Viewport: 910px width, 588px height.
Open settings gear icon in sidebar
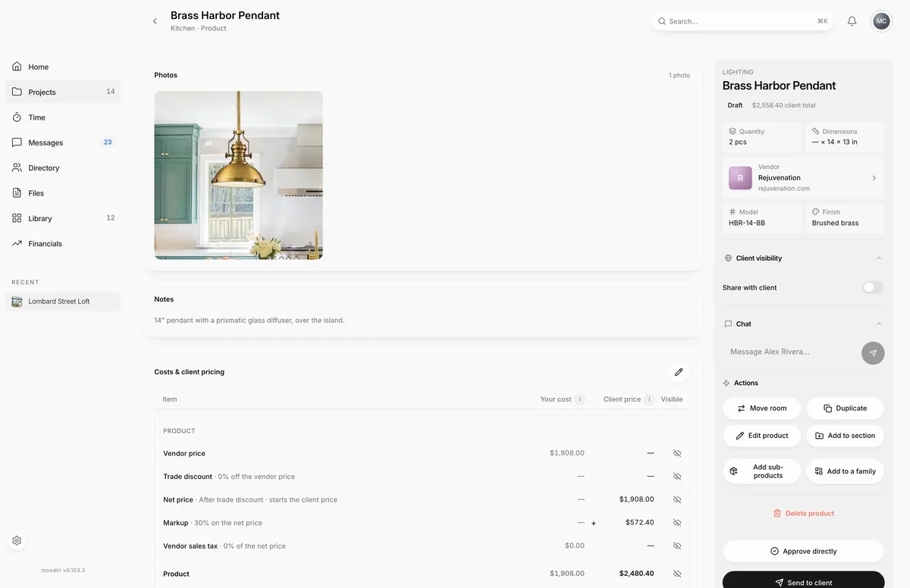point(17,540)
